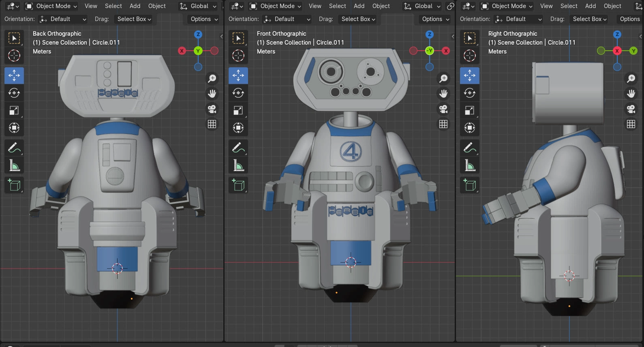Select the Rotate tool in Front view
Screen dimensions: 644x347
tap(238, 93)
